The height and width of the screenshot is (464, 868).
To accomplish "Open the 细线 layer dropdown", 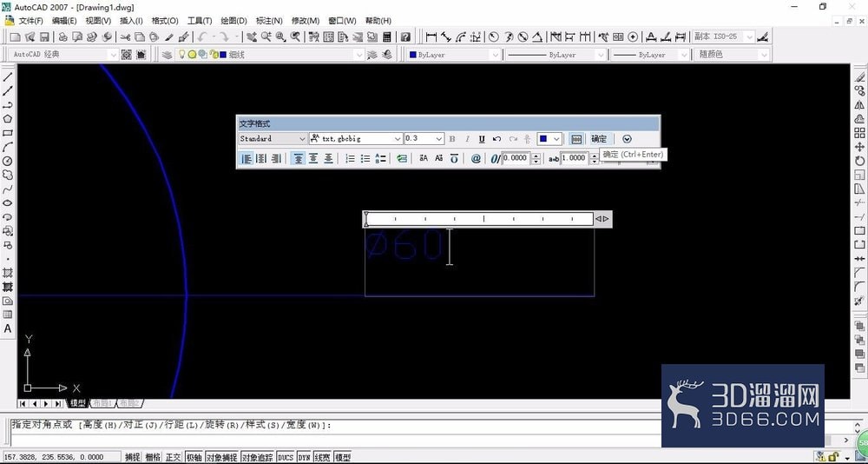I will click(271, 55).
